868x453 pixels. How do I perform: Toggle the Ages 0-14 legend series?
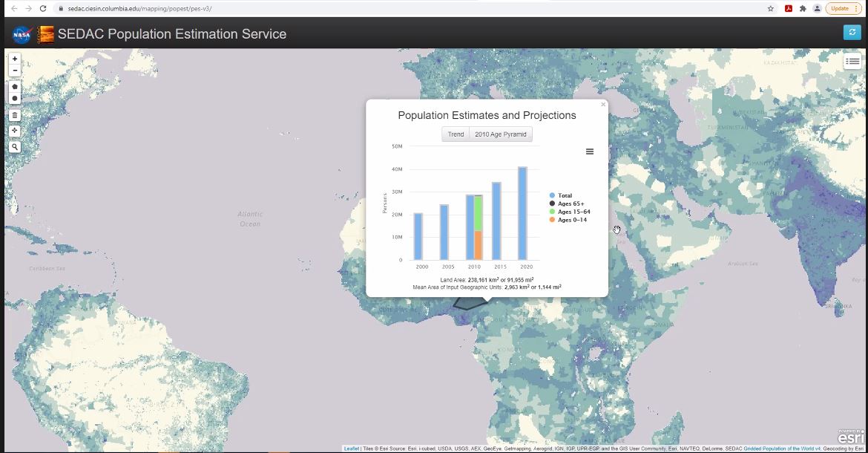[568, 220]
